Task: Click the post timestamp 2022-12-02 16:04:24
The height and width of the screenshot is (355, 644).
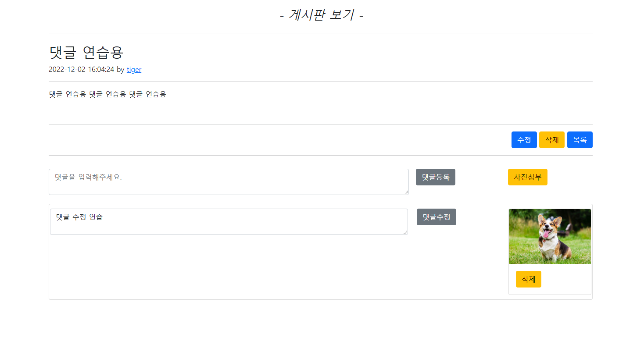Action: tap(82, 69)
